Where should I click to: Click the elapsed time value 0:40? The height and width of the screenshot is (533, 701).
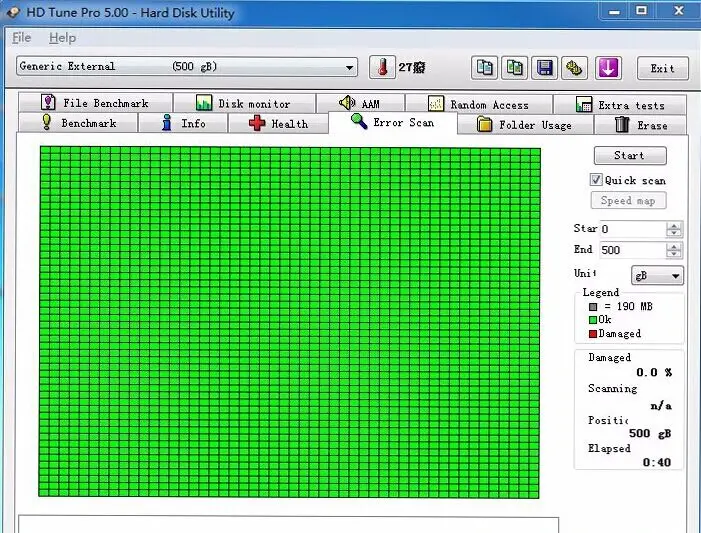[657, 462]
